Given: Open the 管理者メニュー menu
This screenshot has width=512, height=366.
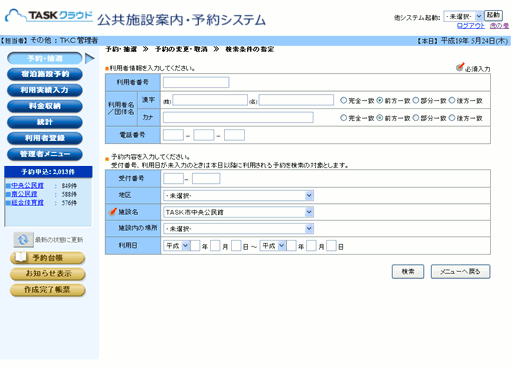Looking at the screenshot, I should click(x=45, y=154).
